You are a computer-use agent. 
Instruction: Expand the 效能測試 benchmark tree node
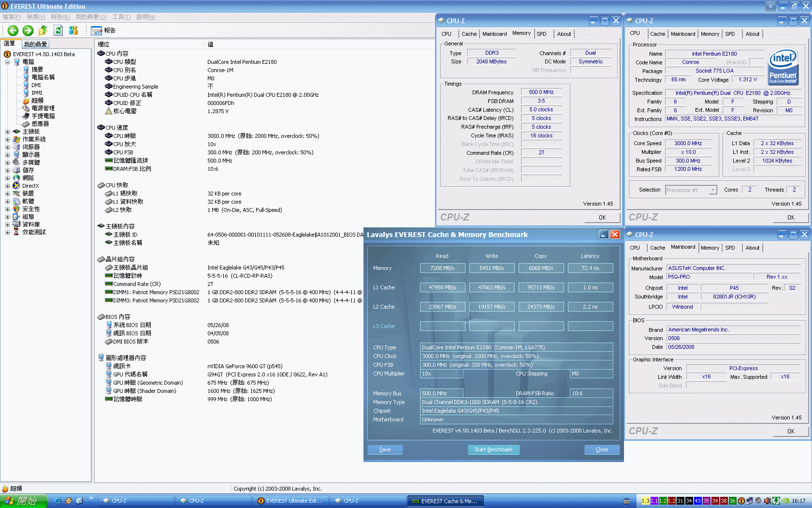7,232
